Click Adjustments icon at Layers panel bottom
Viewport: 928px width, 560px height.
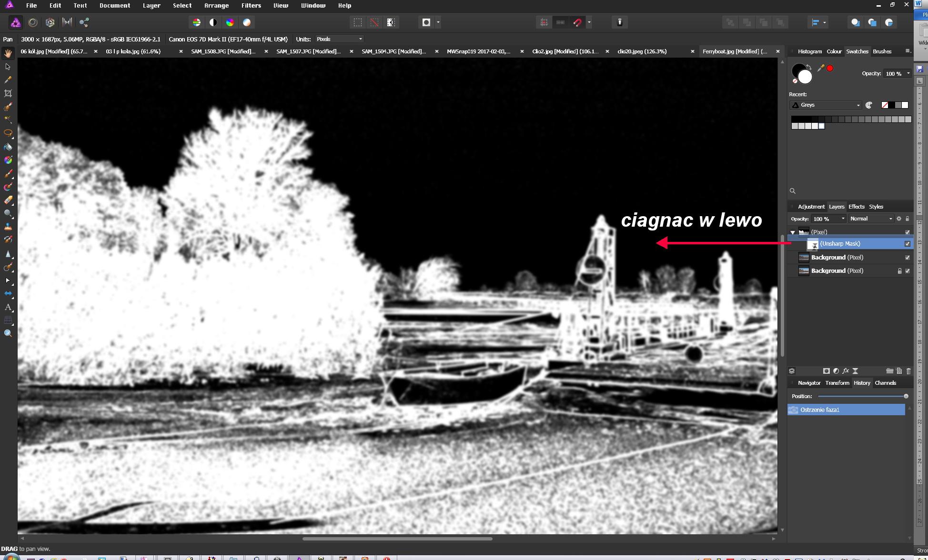pos(836,371)
